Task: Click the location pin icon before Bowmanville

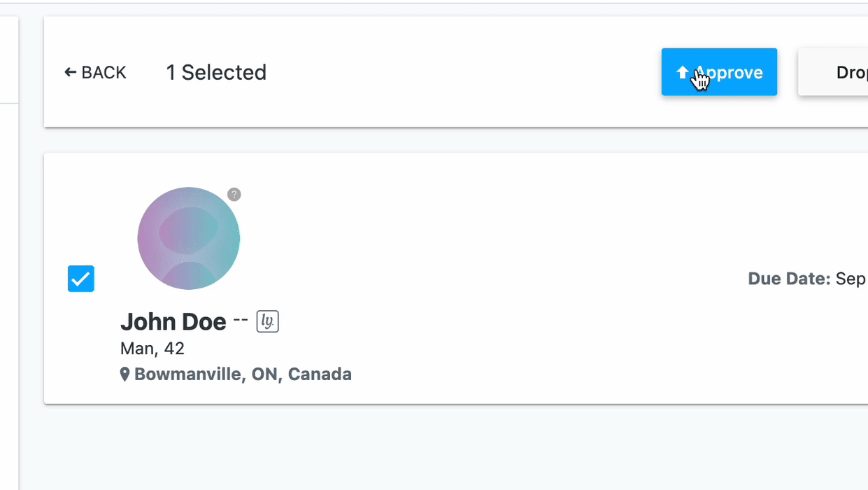Action: 125,373
